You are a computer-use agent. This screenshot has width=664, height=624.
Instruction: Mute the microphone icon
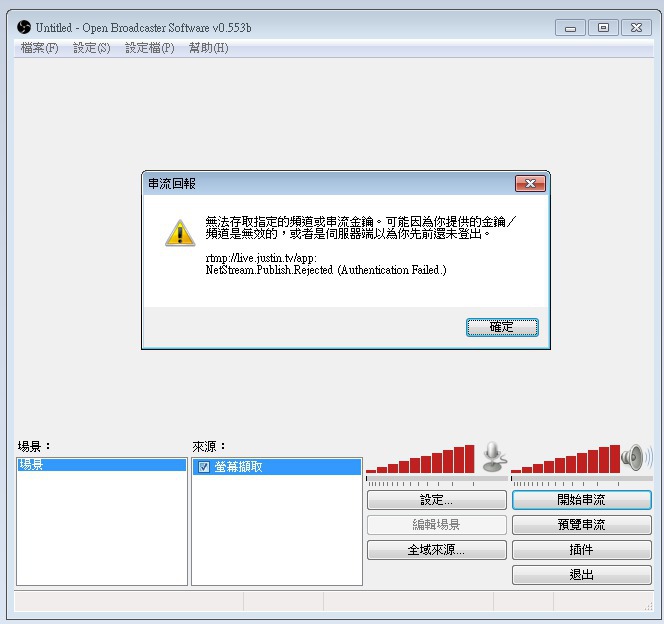point(495,457)
